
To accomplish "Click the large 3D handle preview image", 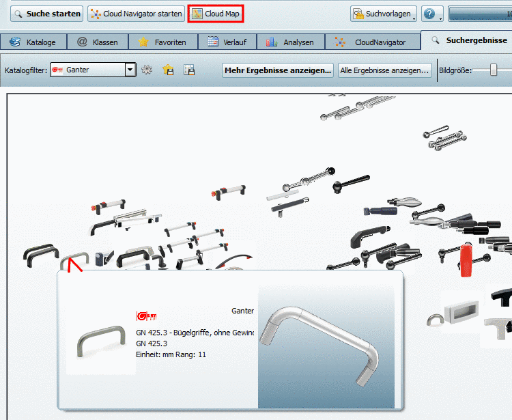I will coord(326,347).
